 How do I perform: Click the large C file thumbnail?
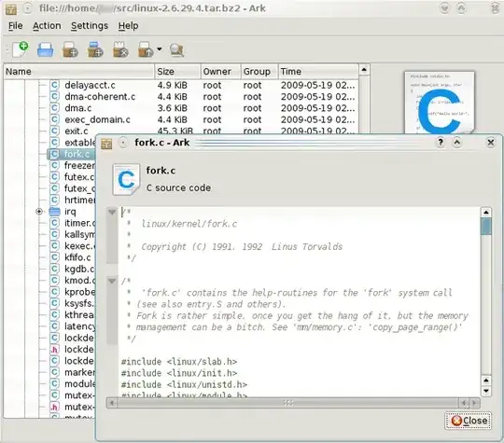click(440, 103)
